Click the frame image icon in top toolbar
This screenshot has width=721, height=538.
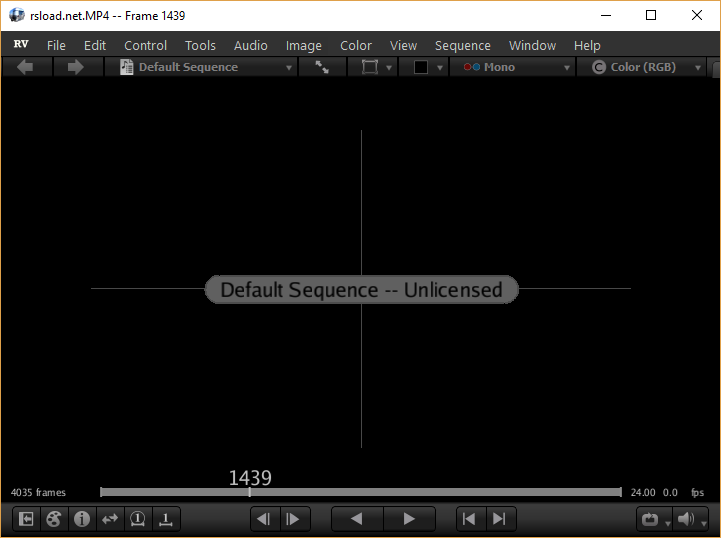point(369,67)
